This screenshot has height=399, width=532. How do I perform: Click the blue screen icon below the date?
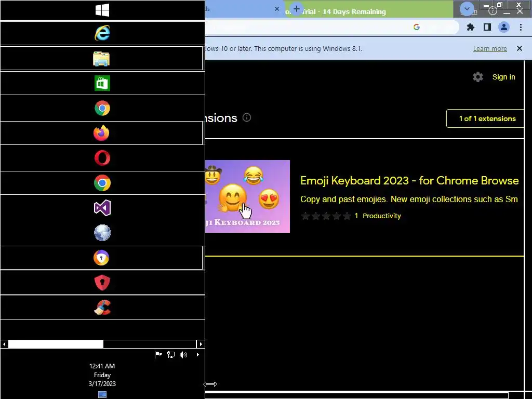pos(102,395)
